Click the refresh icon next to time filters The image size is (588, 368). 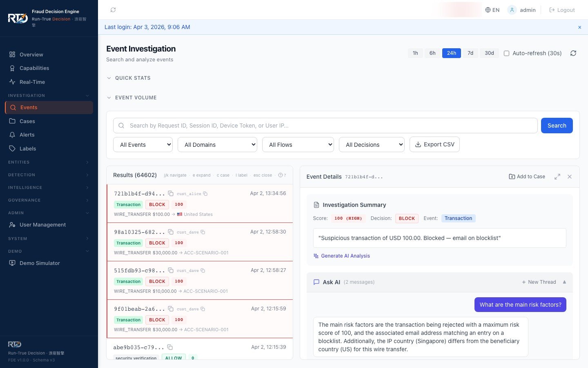tap(573, 53)
